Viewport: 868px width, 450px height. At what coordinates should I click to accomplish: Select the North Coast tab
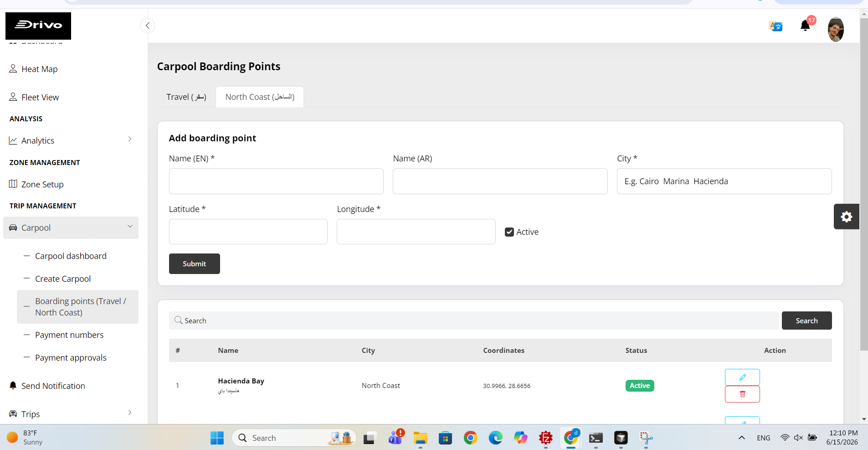click(260, 97)
